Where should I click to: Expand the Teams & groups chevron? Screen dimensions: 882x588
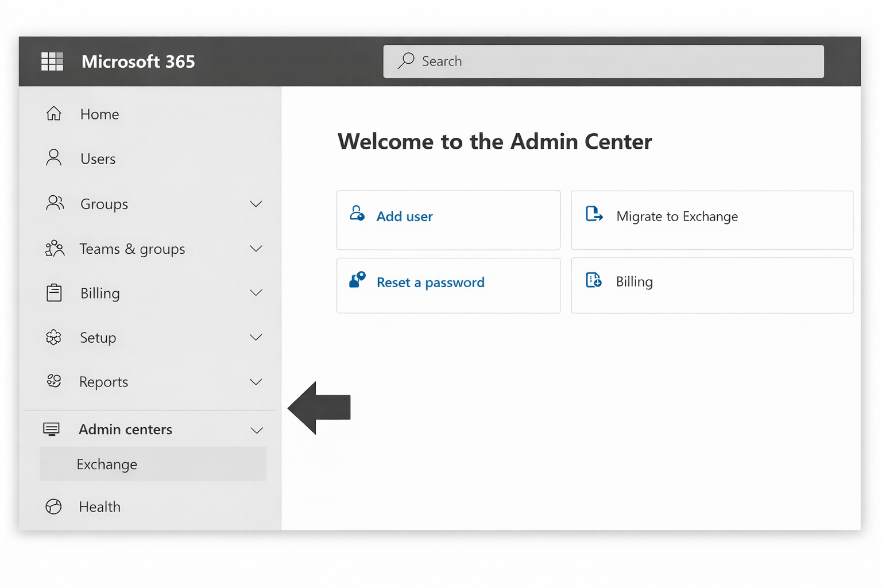(x=256, y=249)
